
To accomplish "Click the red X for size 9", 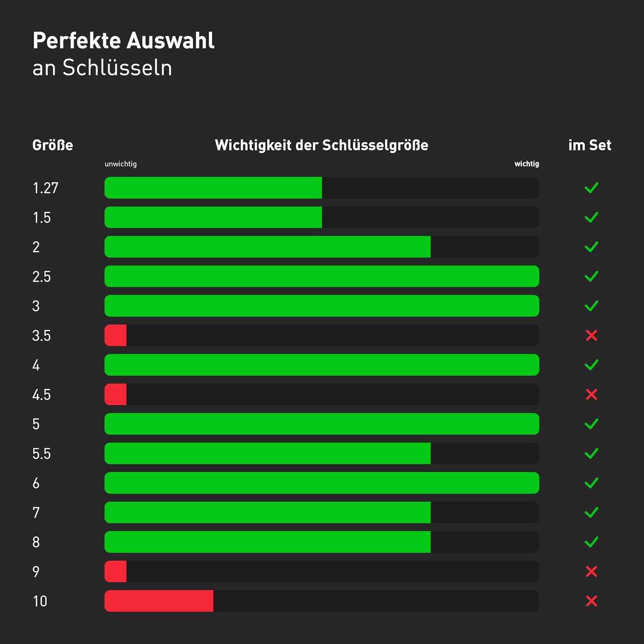I will click(591, 571).
